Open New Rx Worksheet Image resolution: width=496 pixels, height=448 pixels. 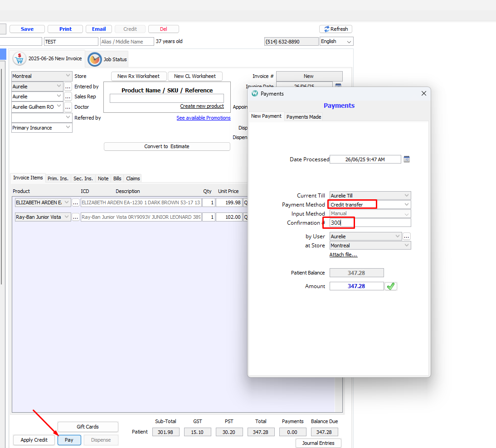pos(139,76)
